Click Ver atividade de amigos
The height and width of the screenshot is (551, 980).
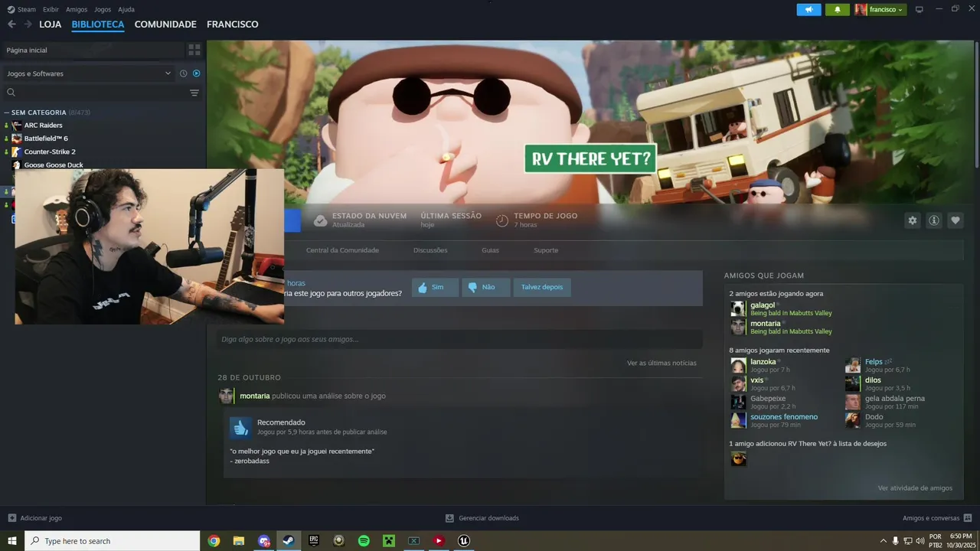(915, 488)
